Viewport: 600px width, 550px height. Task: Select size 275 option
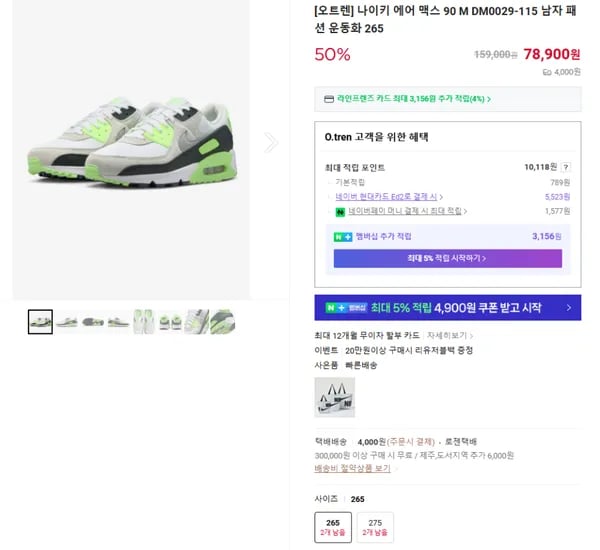click(375, 527)
